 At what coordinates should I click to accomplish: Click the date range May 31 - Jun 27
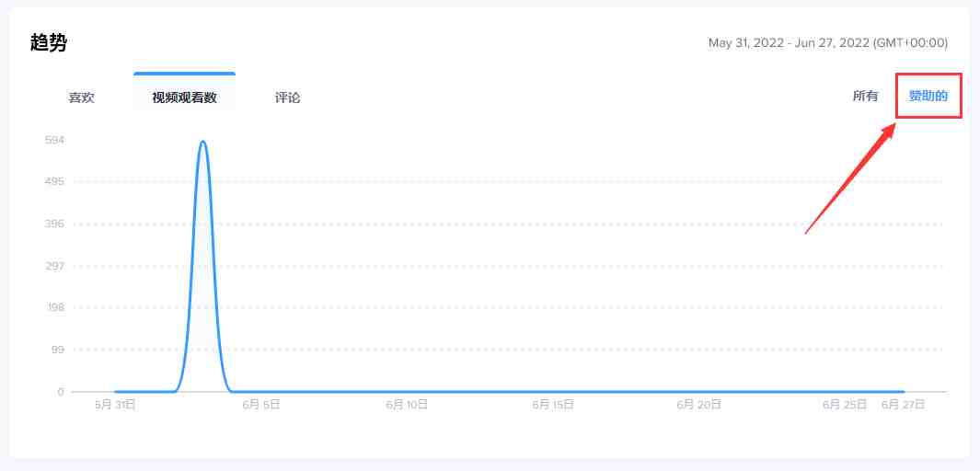(x=827, y=43)
